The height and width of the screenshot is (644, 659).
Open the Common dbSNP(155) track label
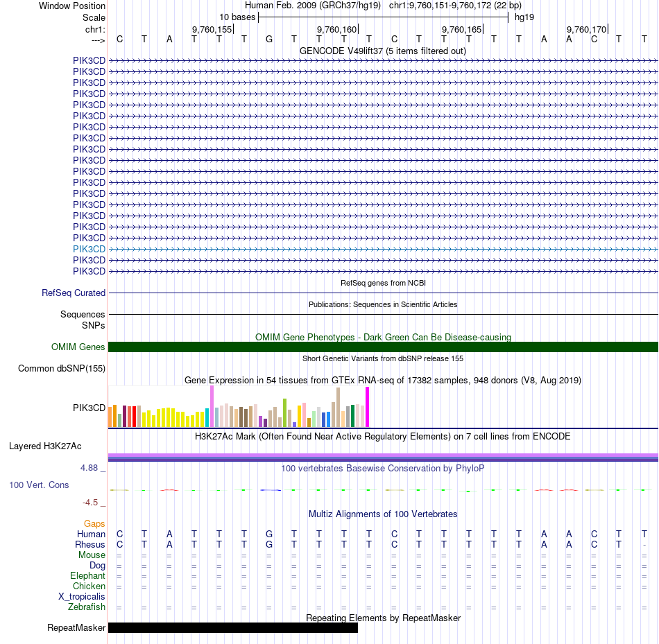click(x=62, y=368)
